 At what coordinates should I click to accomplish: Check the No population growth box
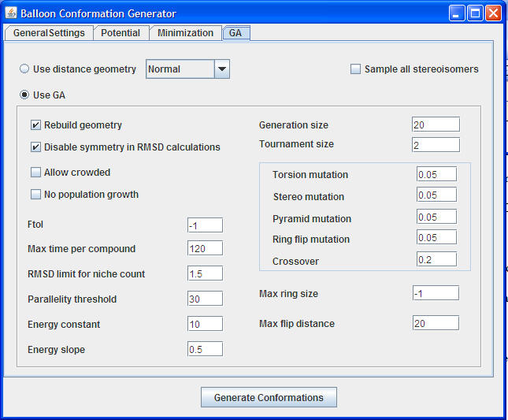tap(36, 195)
